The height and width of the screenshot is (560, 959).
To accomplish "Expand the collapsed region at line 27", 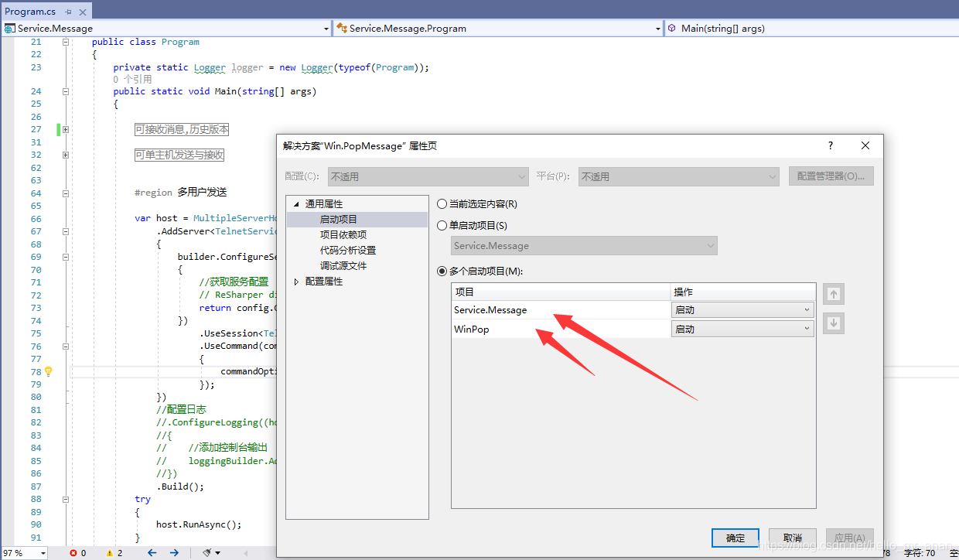I will [x=66, y=130].
